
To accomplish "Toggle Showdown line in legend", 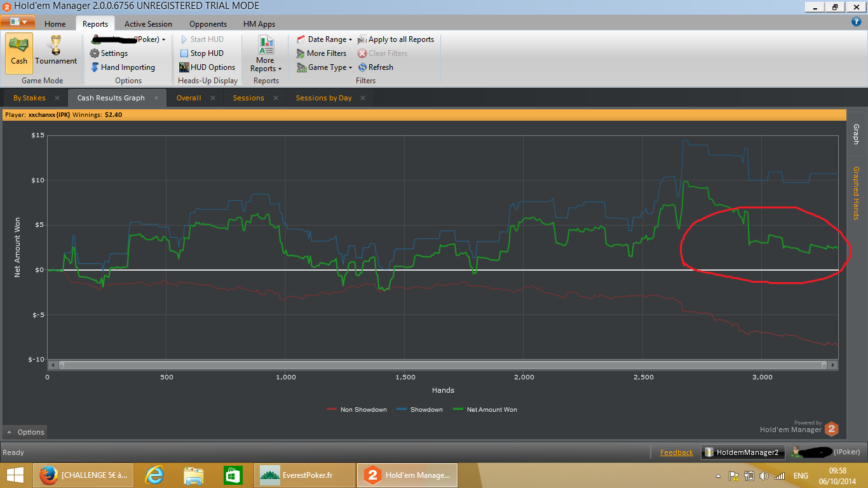I will (419, 410).
